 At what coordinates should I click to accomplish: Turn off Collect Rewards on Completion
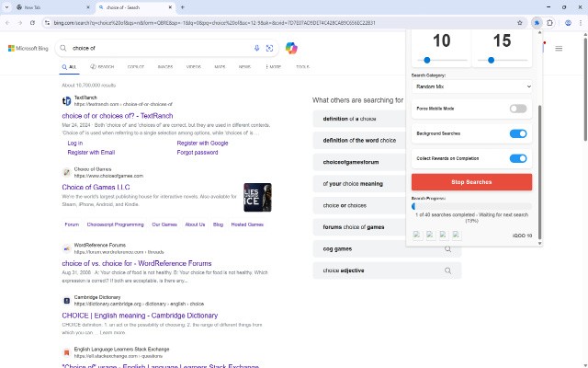click(x=518, y=158)
